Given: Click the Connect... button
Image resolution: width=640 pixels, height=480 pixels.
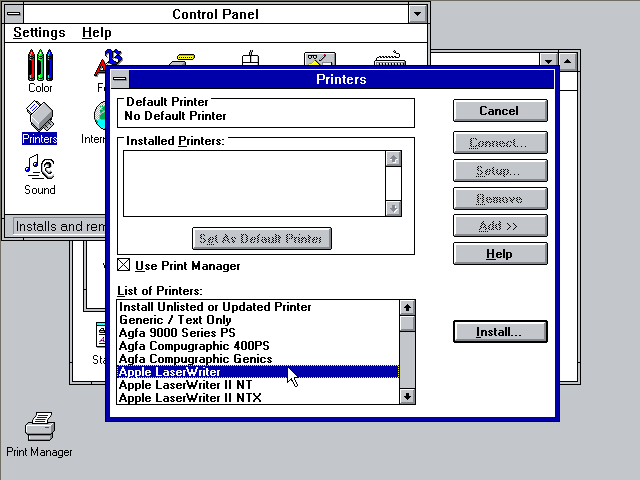Looking at the screenshot, I should tap(500, 142).
